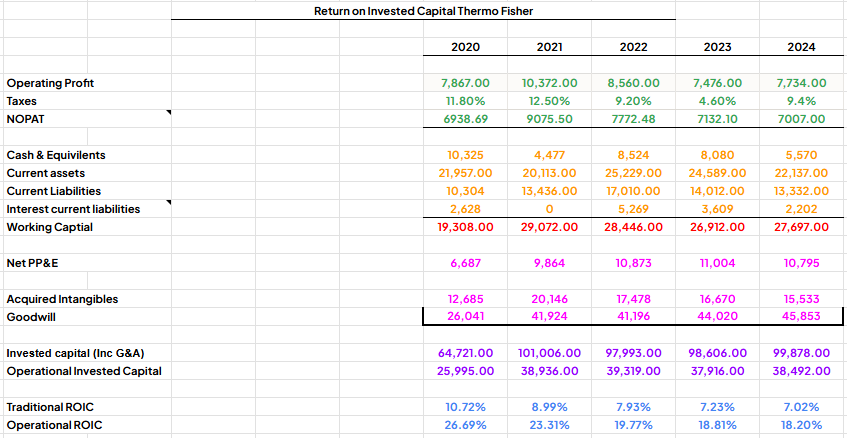Click working capital value 19,308.00
The image size is (847, 438).
point(465,227)
